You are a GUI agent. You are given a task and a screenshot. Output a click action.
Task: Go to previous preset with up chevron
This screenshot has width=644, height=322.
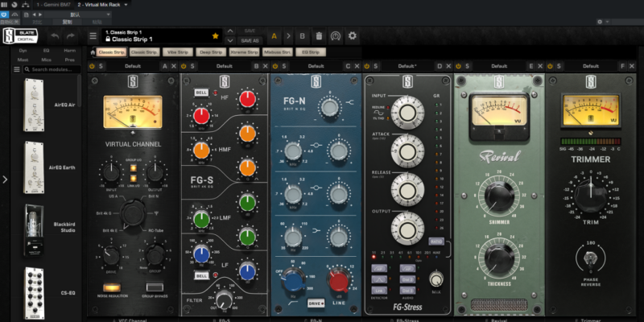[x=230, y=31]
